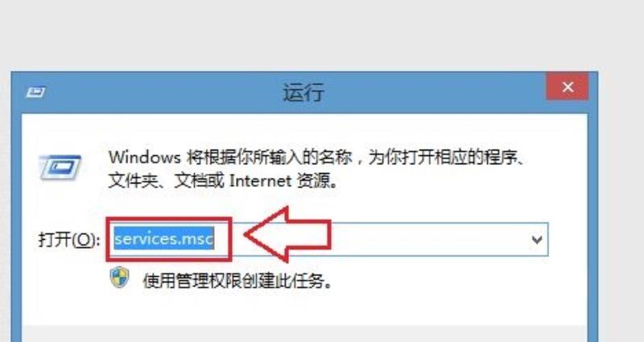
Task: Click the word Windows in the description
Action: [x=145, y=157]
